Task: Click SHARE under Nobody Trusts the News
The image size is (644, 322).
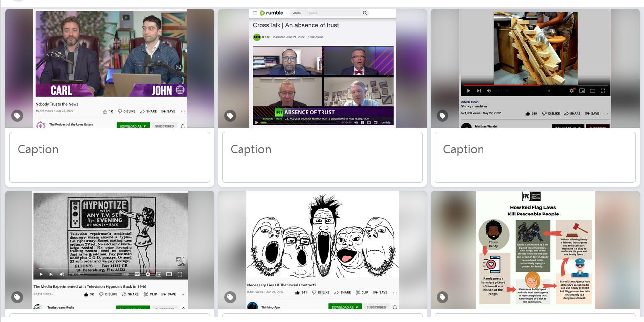Action: click(148, 111)
